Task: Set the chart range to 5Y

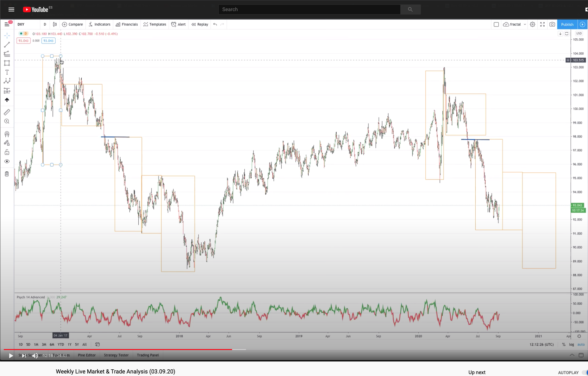Action: (x=77, y=344)
